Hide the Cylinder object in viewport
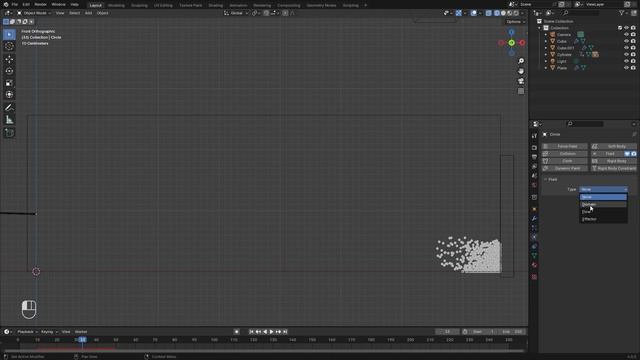 626,55
